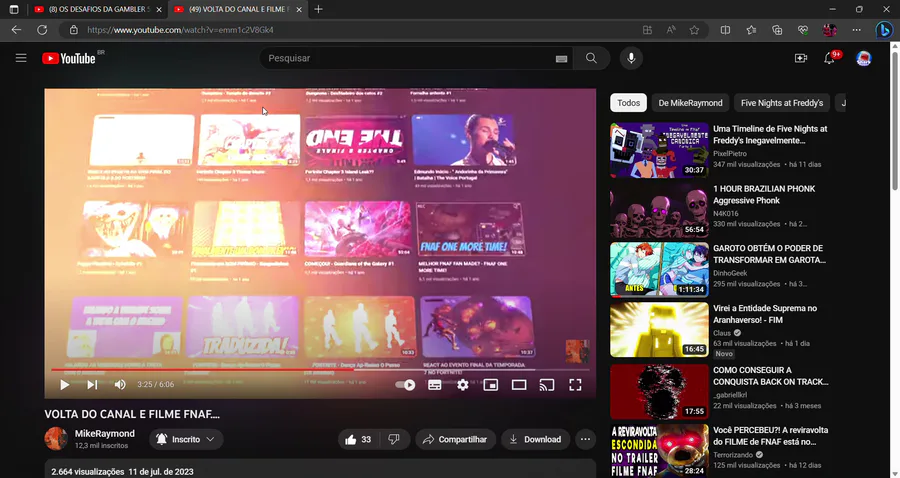The image size is (900, 478).
Task: Click the Download button
Action: pos(535,439)
